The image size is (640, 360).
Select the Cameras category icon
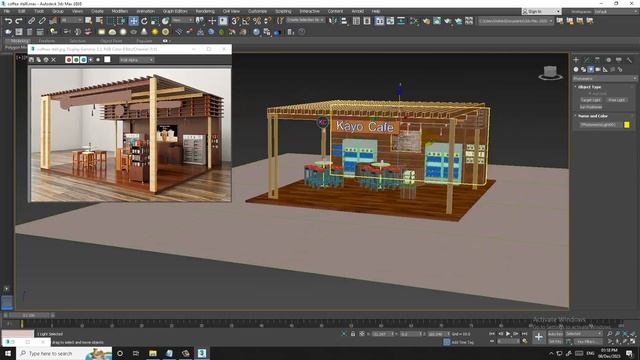point(598,69)
